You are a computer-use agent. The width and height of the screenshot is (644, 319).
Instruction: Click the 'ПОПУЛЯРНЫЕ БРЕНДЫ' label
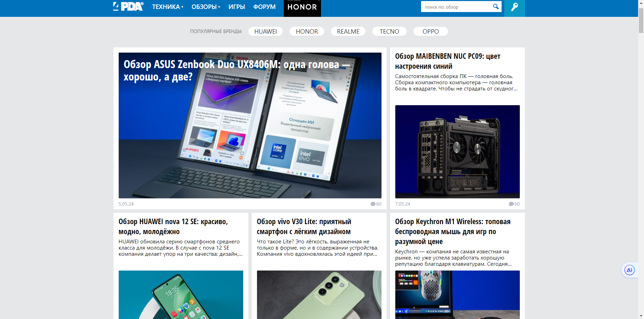pos(216,31)
